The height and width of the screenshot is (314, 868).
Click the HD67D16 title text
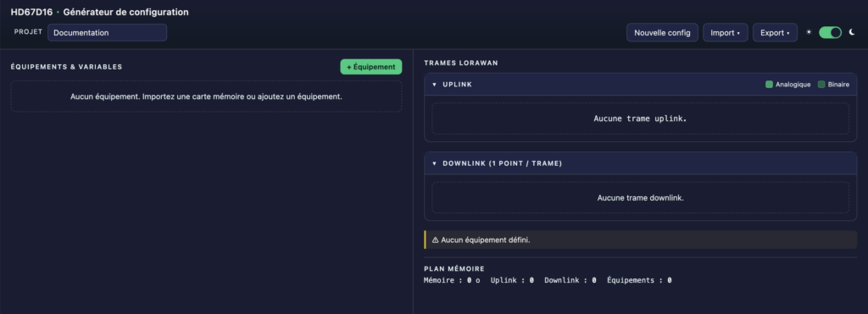tap(31, 12)
